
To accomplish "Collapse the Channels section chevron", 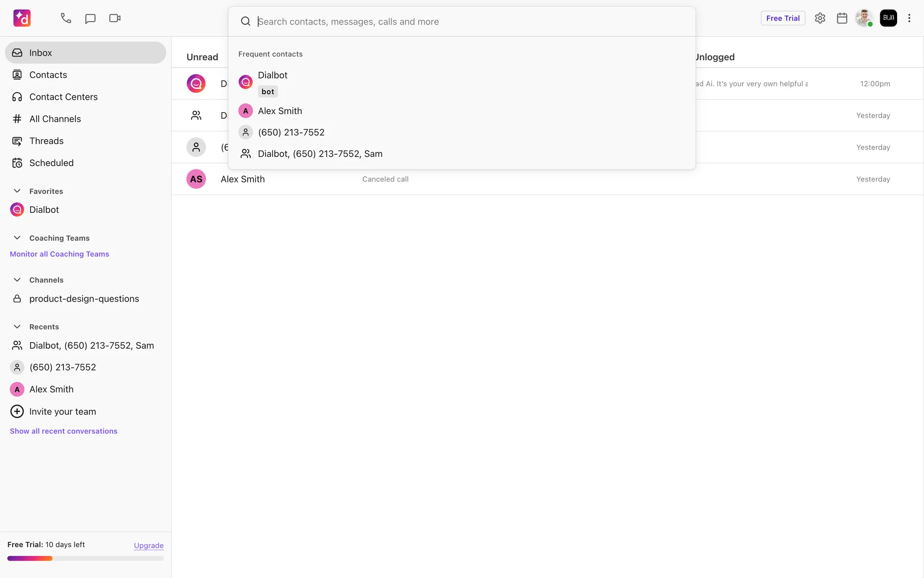I will (x=17, y=280).
